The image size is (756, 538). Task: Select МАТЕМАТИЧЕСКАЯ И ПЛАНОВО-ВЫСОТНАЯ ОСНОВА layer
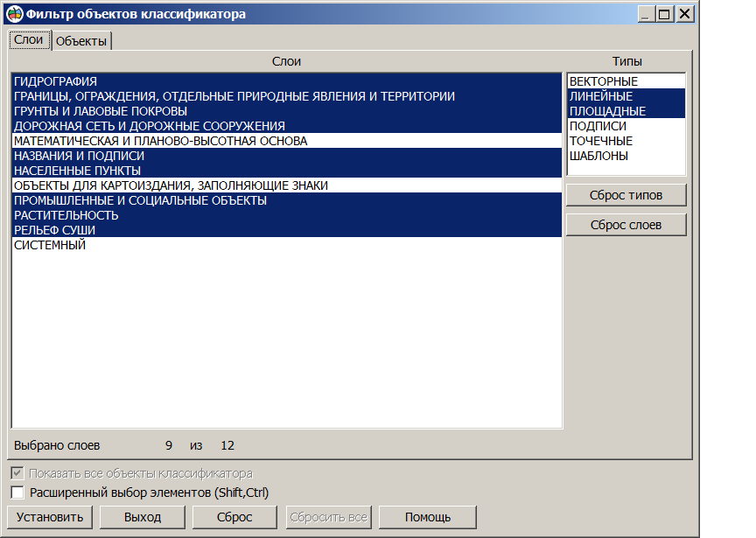161,141
